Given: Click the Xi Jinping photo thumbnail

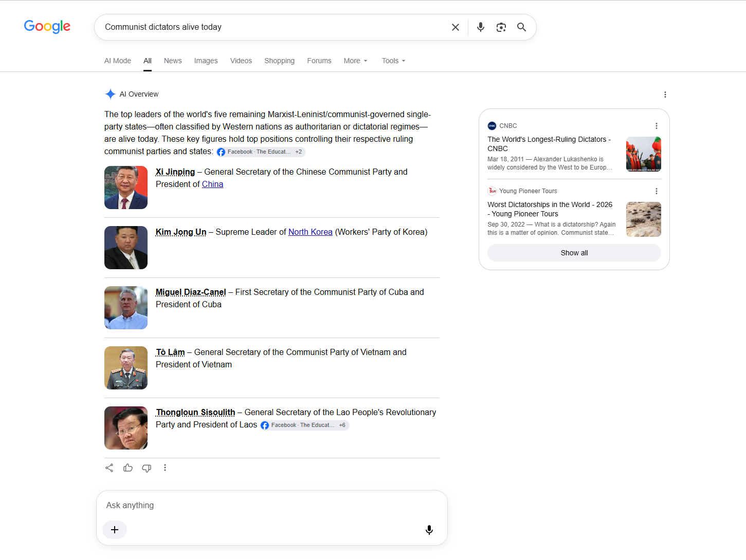Looking at the screenshot, I should 126,188.
